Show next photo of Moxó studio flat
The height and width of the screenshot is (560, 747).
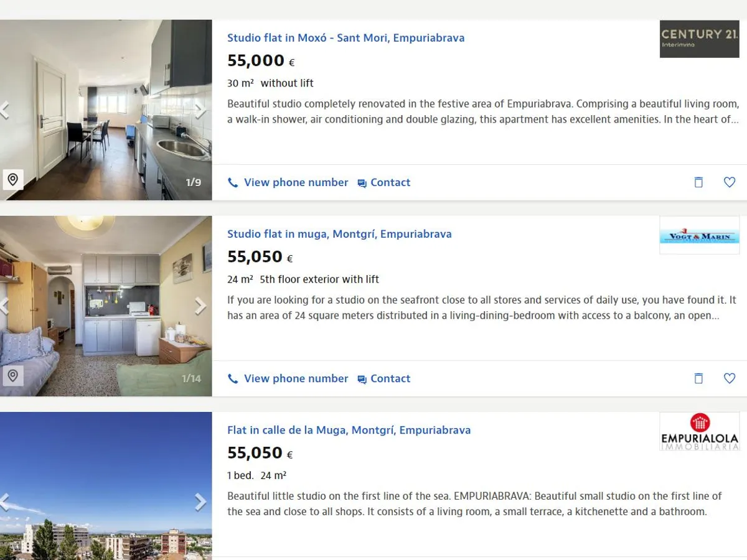(x=200, y=110)
